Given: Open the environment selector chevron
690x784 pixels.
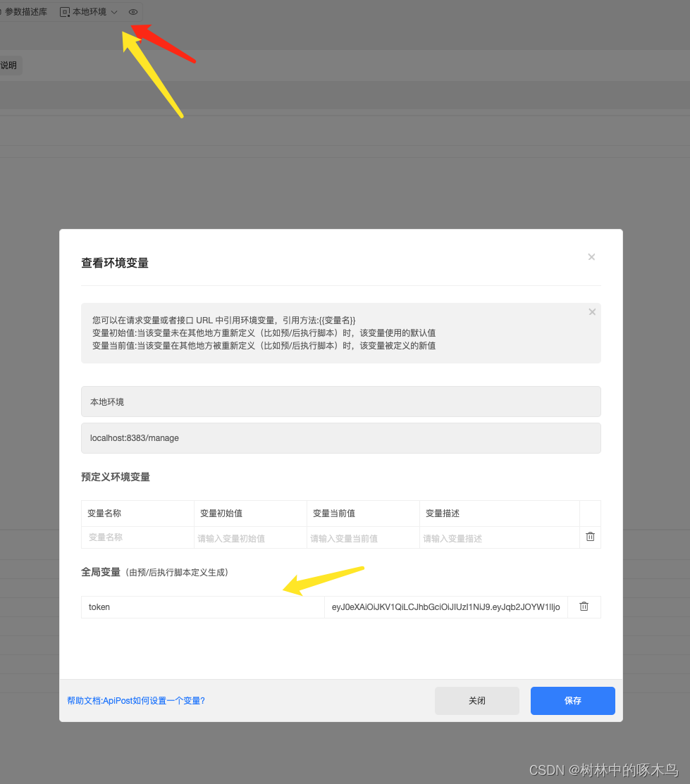Looking at the screenshot, I should coord(113,12).
